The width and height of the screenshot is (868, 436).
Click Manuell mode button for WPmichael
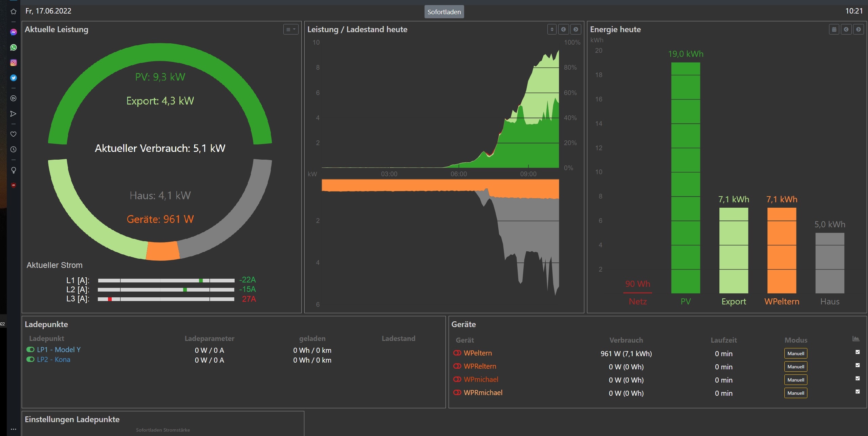796,380
